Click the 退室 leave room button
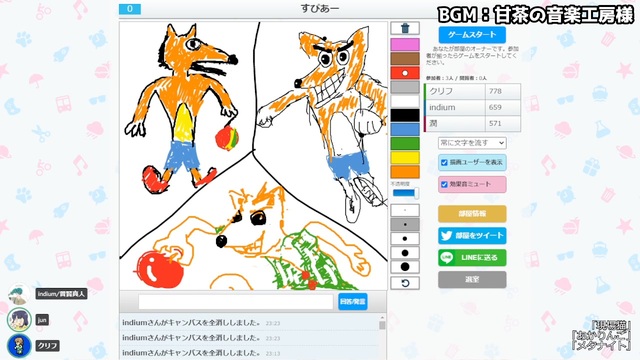The image size is (640, 360). click(472, 280)
